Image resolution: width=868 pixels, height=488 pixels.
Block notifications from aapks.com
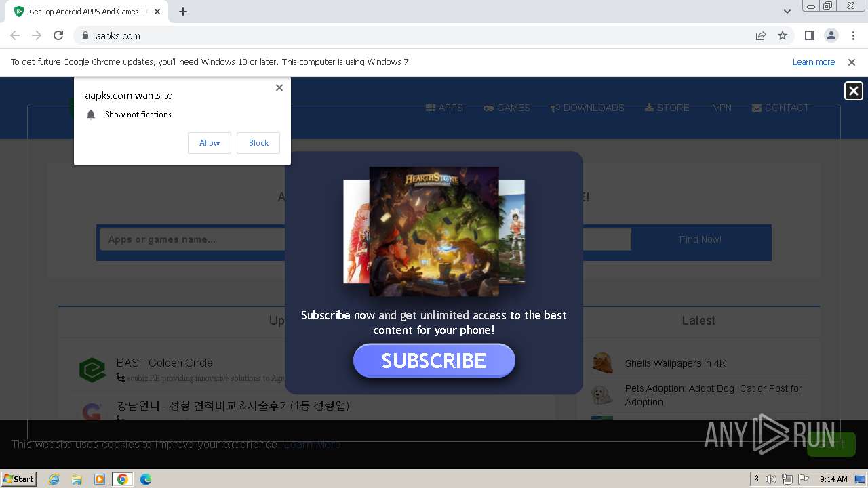tap(258, 142)
